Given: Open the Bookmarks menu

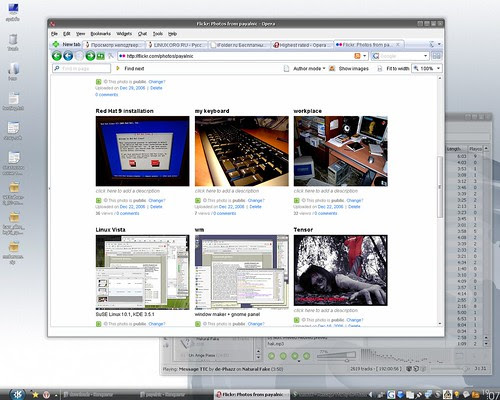Looking at the screenshot, I should tap(100, 34).
